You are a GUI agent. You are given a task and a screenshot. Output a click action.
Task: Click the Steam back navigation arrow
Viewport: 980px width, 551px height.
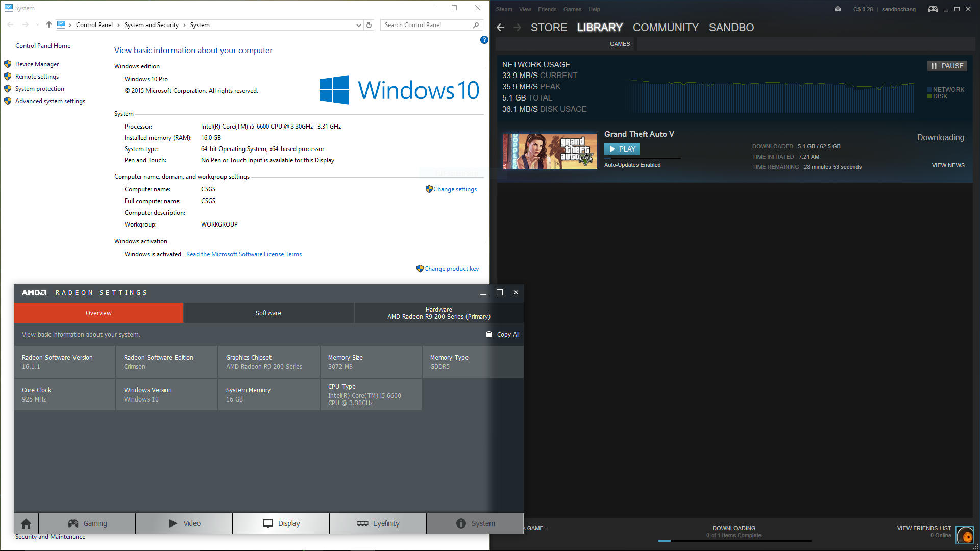(501, 28)
